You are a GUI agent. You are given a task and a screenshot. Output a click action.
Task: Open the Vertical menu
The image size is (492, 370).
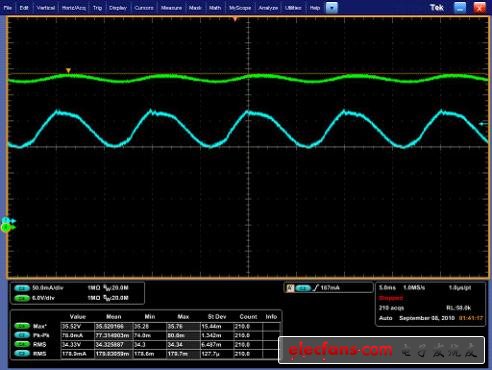pyautogui.click(x=45, y=8)
